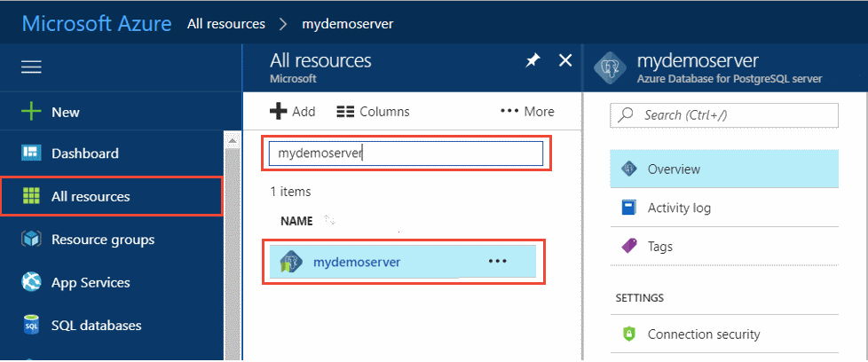
Task: Click the green plus New icon
Action: [31, 112]
